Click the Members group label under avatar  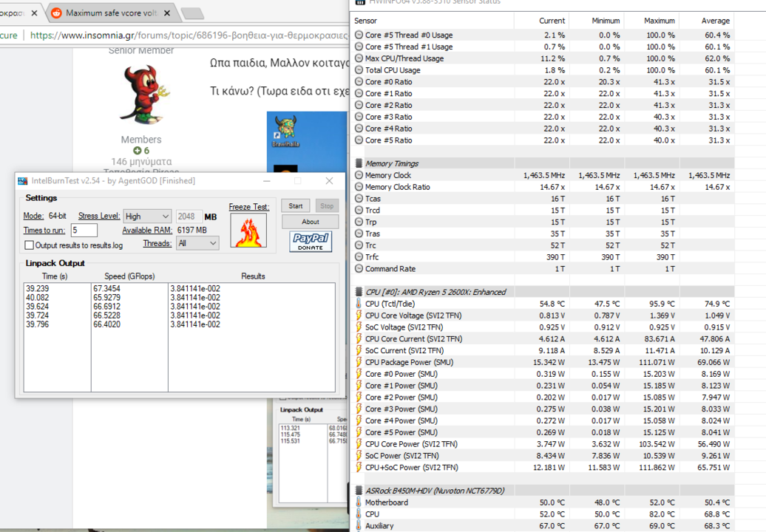[x=141, y=140]
